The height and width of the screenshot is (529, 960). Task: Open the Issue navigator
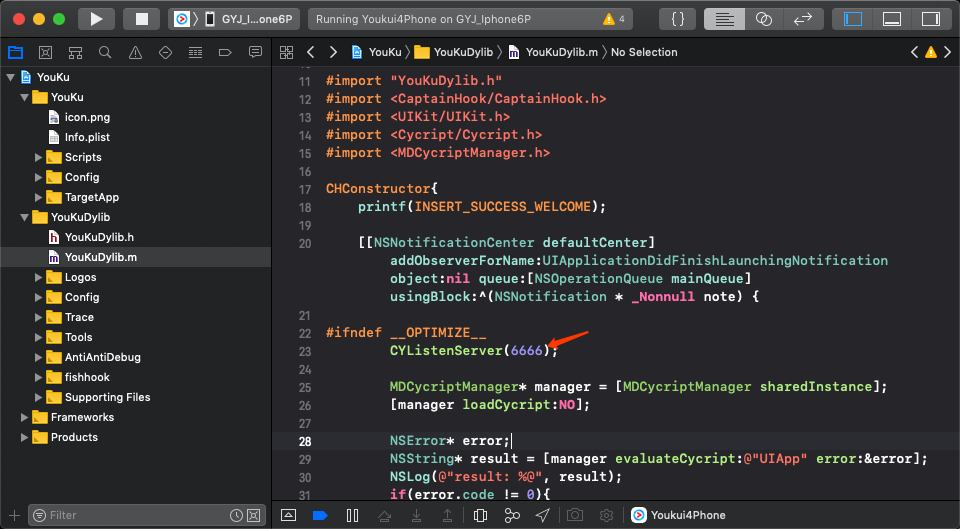[135, 53]
